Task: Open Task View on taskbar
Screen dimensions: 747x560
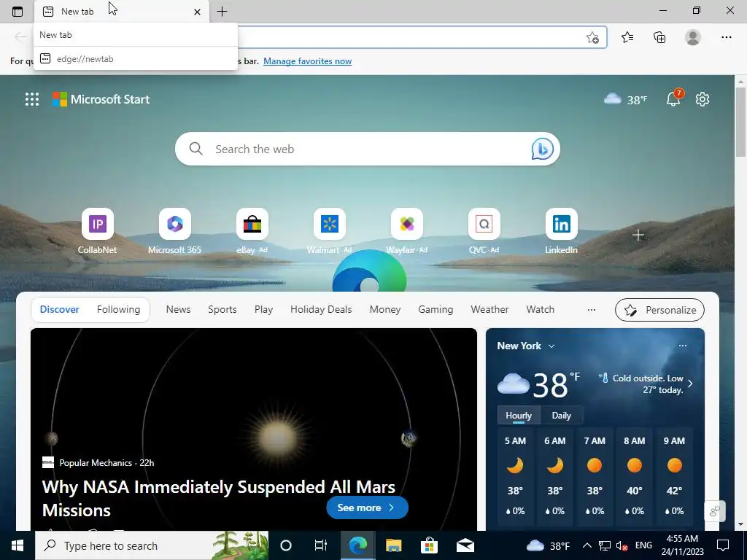Action: 321,545
